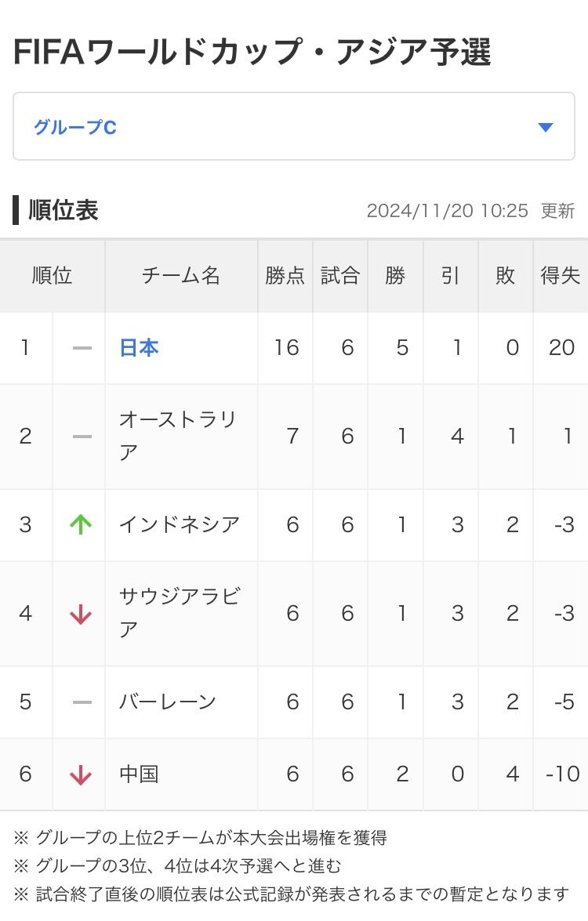This screenshot has height=921, width=588.
Task: Click the 勝点 column header
Action: (x=285, y=276)
